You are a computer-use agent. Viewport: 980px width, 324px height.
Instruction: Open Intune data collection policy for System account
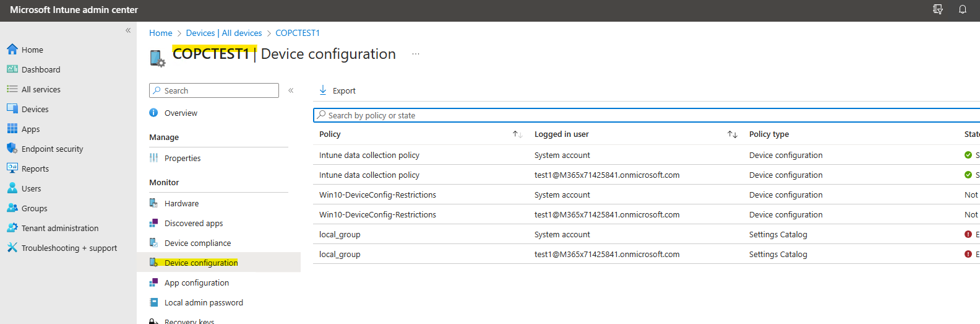coord(369,155)
